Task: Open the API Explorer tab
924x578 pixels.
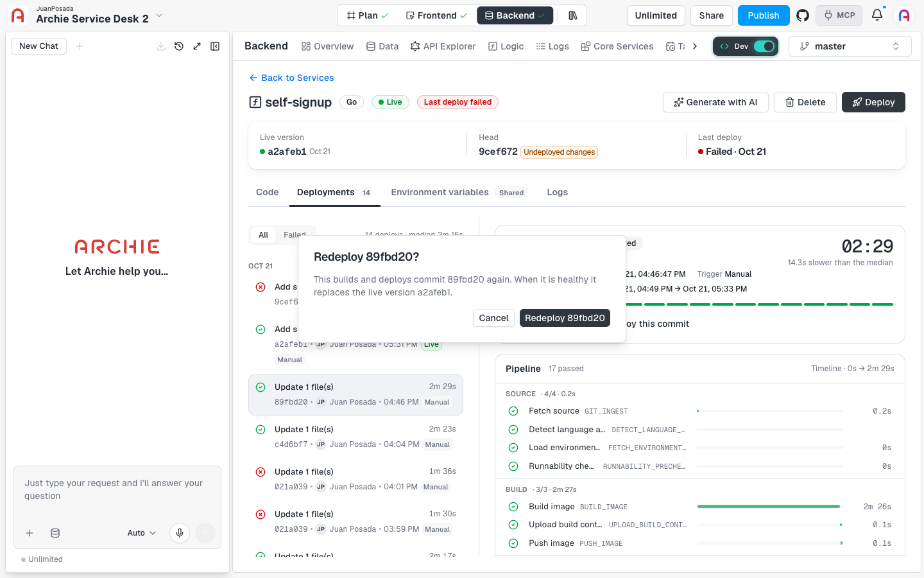Action: [x=443, y=46]
